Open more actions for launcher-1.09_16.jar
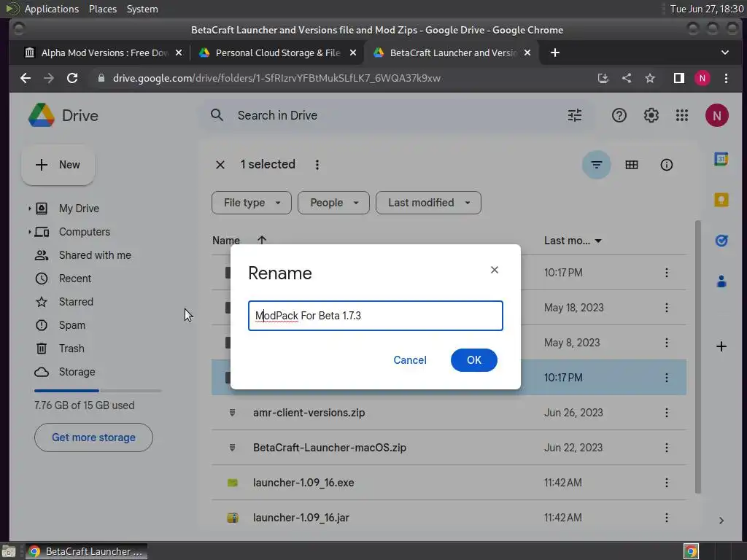This screenshot has width=747, height=560. coord(666,518)
